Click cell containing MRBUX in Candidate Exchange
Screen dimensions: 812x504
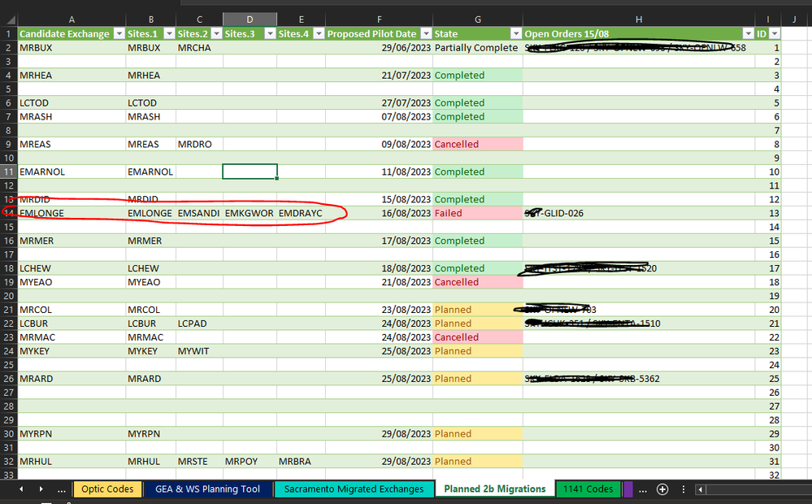[72, 48]
